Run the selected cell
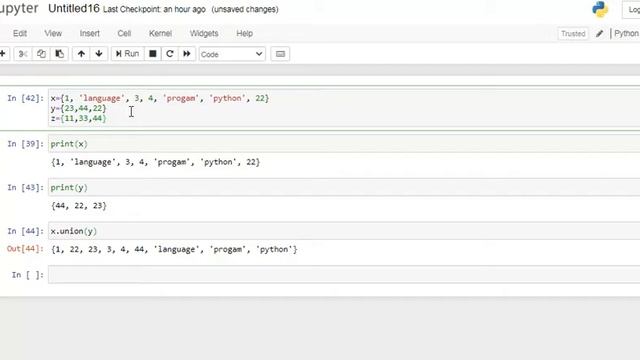The height and width of the screenshot is (360, 640). (127, 54)
